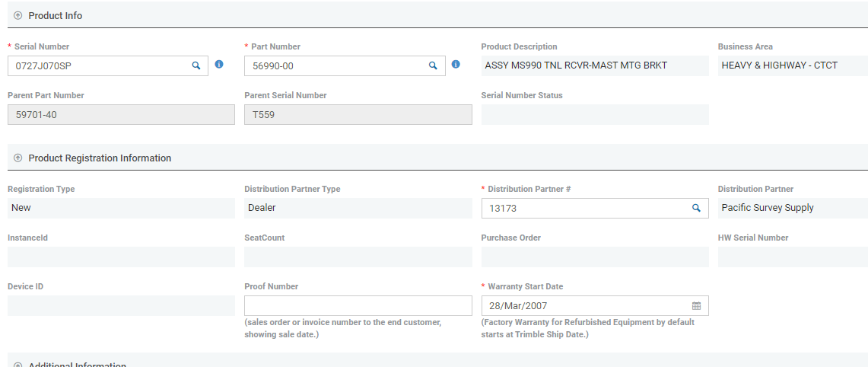This screenshot has height=367, width=868.
Task: Click into the Part Number text field
Action: [x=335, y=66]
